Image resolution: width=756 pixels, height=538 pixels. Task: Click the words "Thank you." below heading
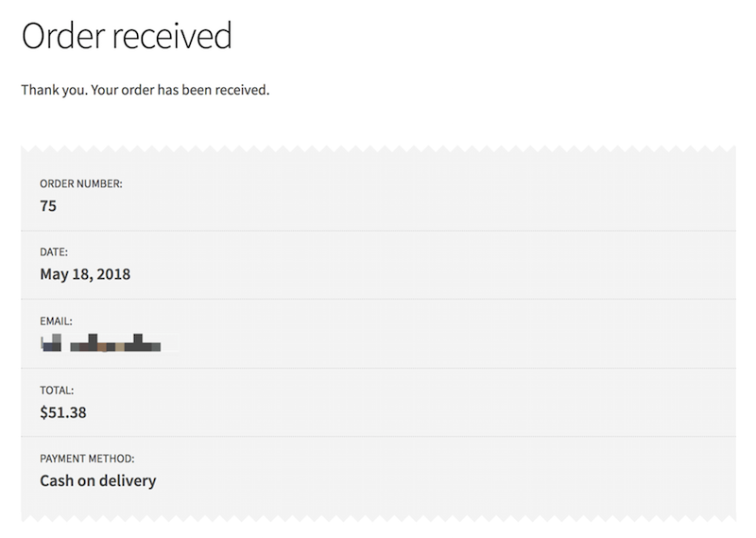tap(53, 92)
